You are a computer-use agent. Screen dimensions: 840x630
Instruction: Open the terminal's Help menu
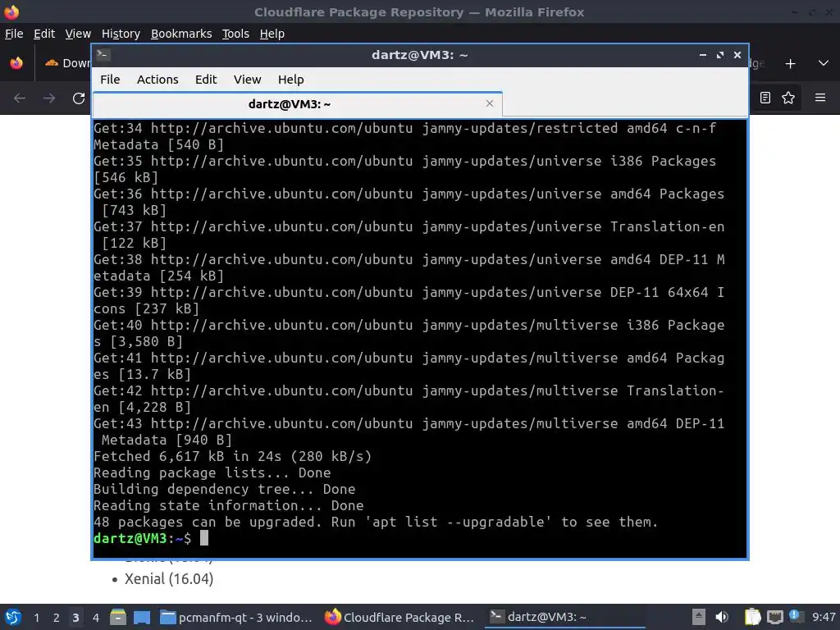coord(291,80)
